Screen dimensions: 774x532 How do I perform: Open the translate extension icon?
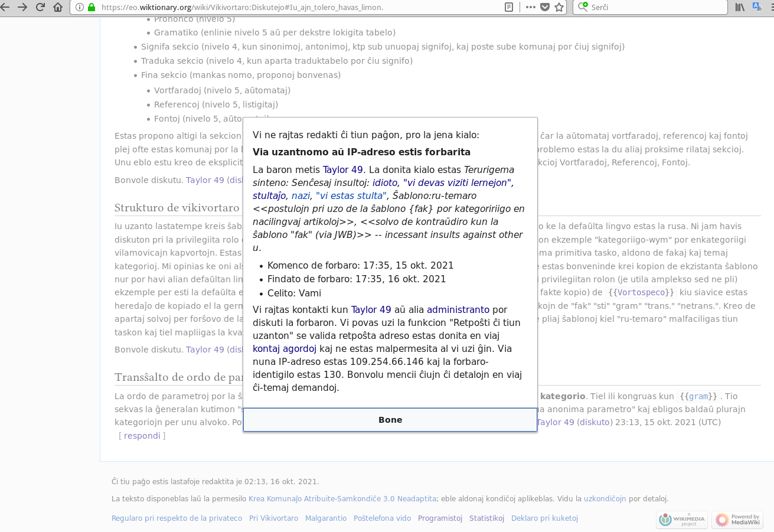coord(757,7)
